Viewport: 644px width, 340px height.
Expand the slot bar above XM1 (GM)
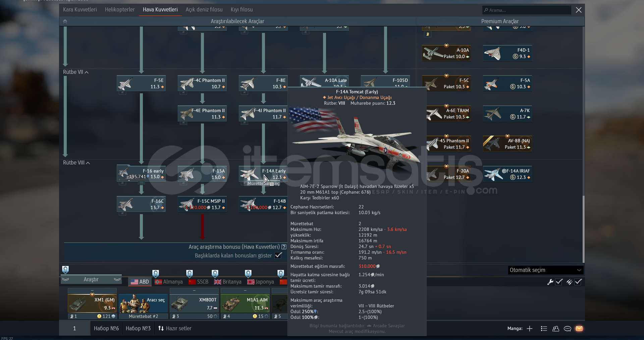pyautogui.click(x=92, y=290)
